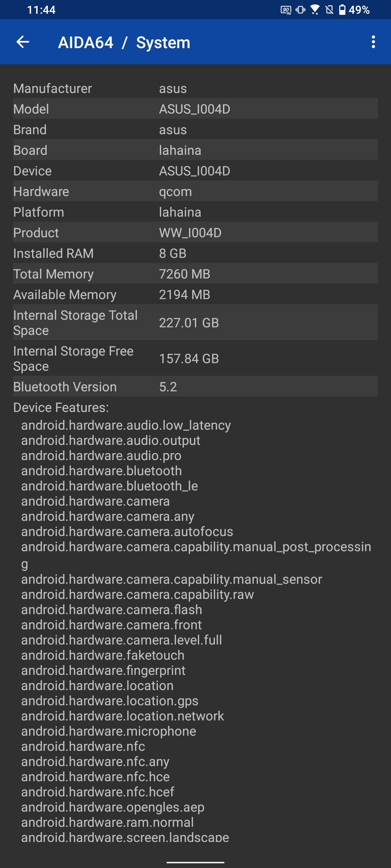Tap the 90Hz refresh rate status icon
391x868 pixels.
pyautogui.click(x=286, y=10)
